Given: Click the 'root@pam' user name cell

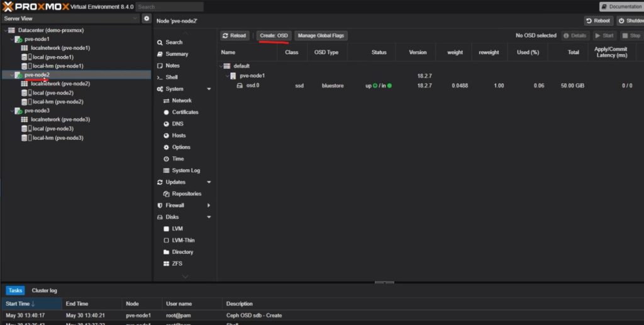Looking at the screenshot, I should 178,316.
